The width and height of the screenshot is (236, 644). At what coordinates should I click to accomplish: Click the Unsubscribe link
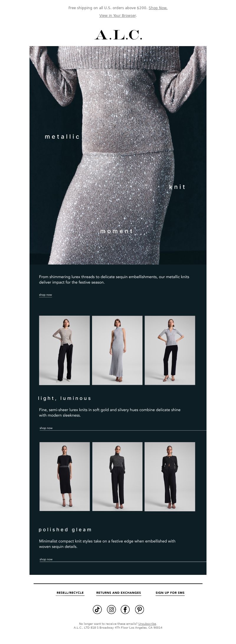click(x=147, y=624)
